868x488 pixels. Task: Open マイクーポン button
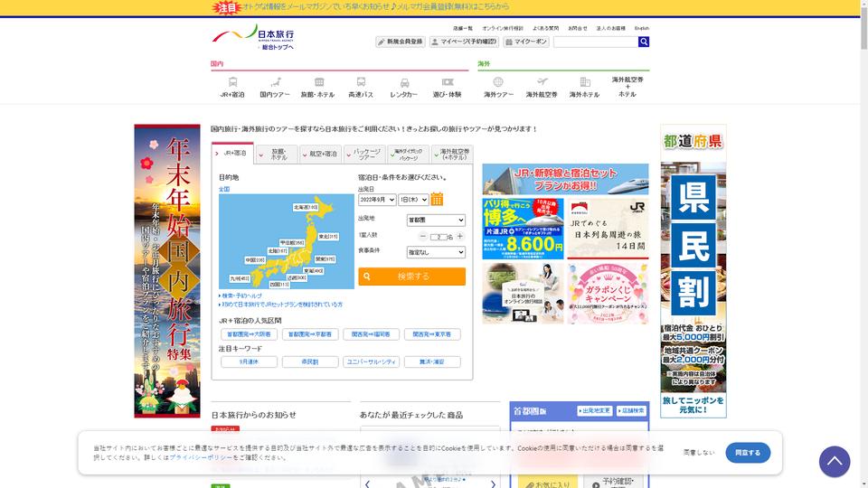click(x=526, y=42)
